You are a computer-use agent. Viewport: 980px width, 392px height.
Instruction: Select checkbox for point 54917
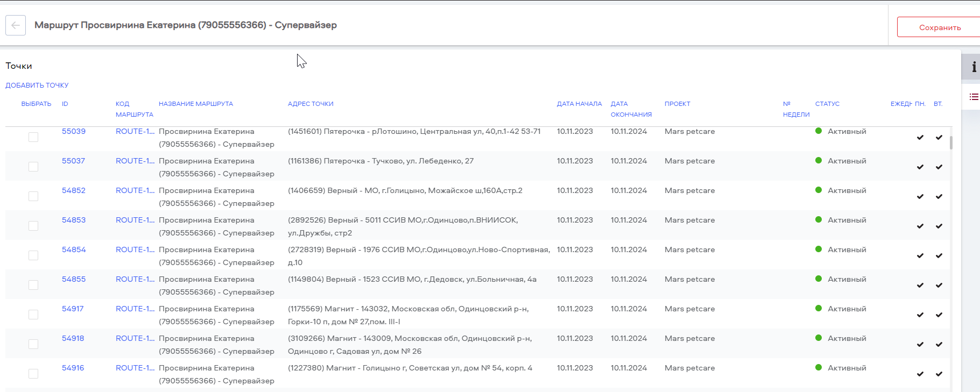tap(33, 315)
